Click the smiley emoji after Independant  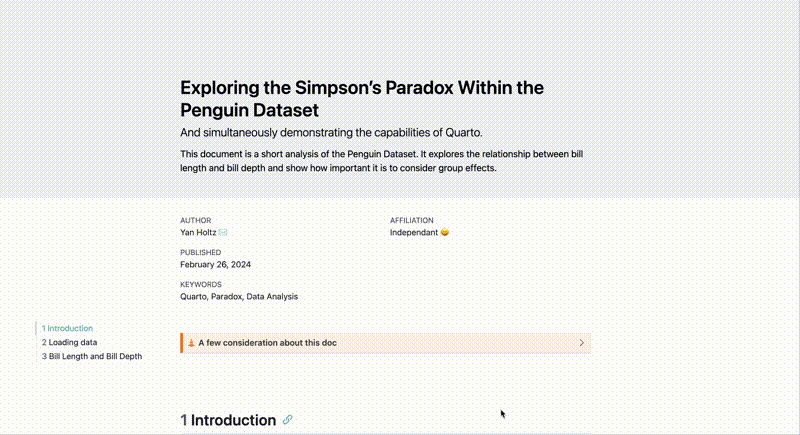tap(445, 232)
